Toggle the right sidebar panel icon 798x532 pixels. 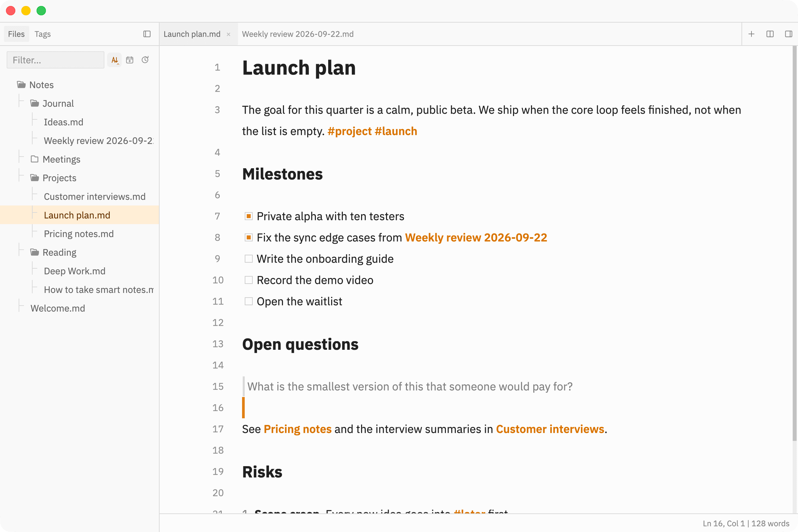click(789, 34)
